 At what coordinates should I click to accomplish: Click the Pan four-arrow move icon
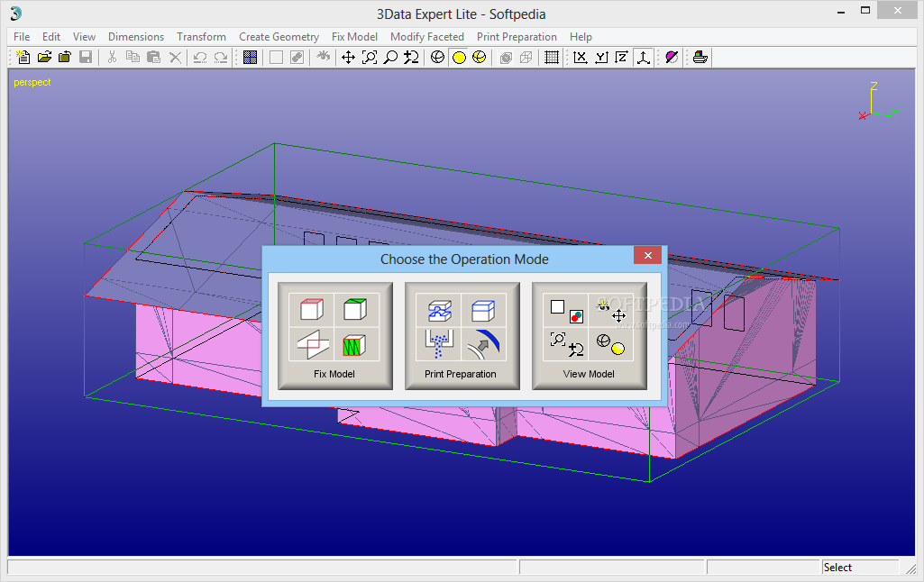348,57
